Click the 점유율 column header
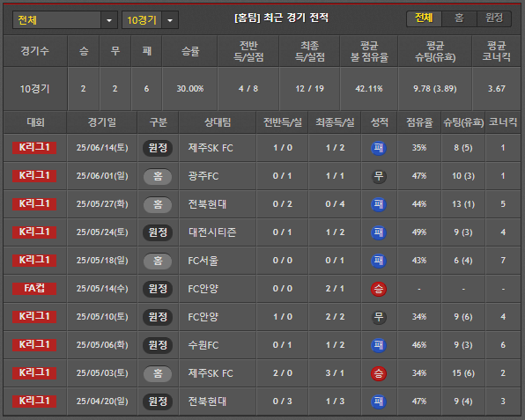This screenshot has height=420, width=525. pos(419,122)
